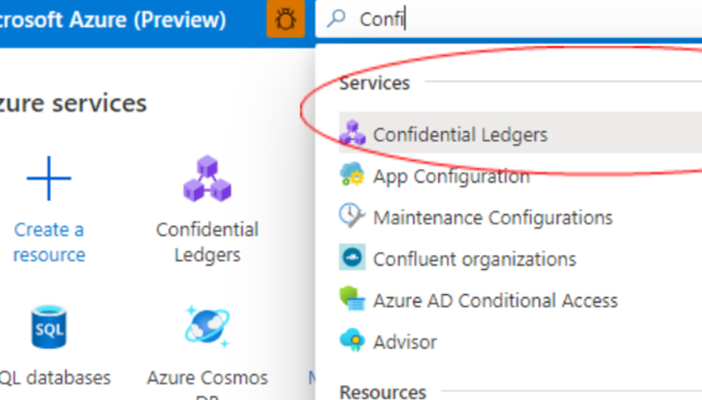Click the Create a resource link
Viewport: 702px width, 400px height.
pos(49,242)
